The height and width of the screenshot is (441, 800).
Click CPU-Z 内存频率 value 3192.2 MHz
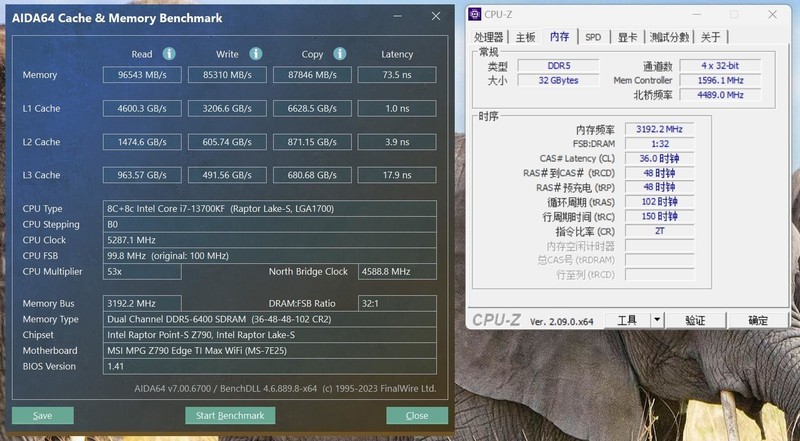pyautogui.click(x=659, y=129)
